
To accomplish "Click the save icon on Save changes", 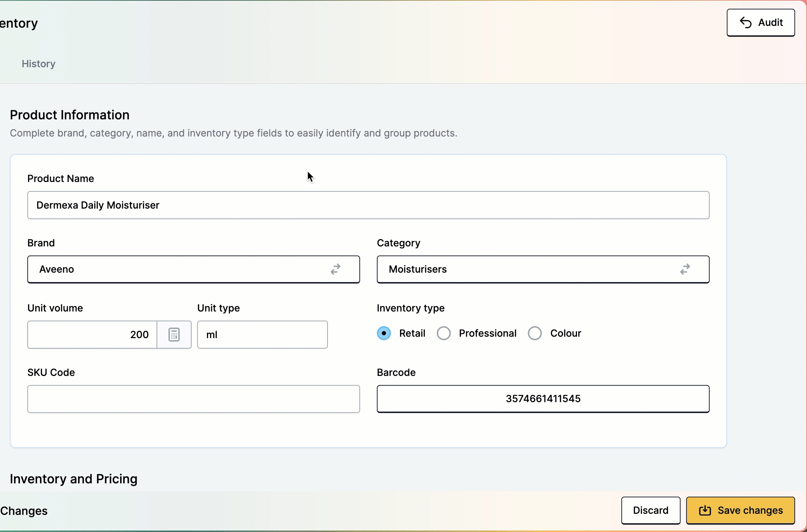I will (705, 511).
